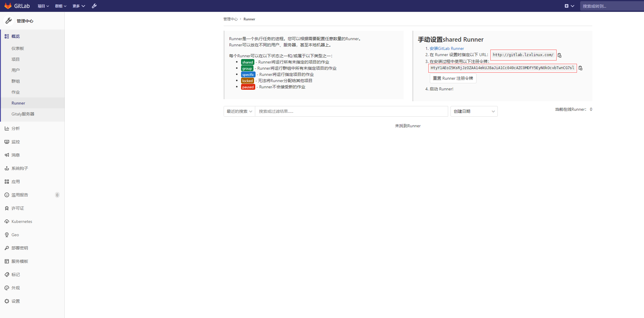Click the registration token starting HtyY1AEoI5
This screenshot has width=644, height=318.
[x=502, y=68]
